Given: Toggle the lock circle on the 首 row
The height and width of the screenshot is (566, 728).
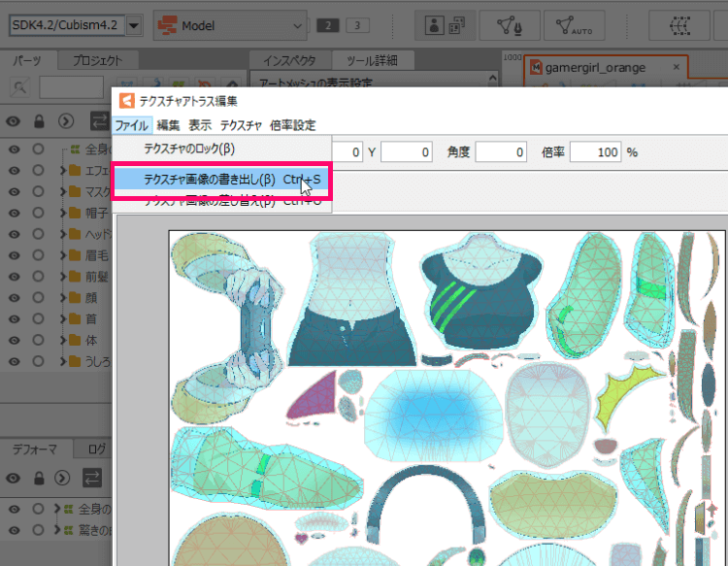Looking at the screenshot, I should tap(38, 318).
